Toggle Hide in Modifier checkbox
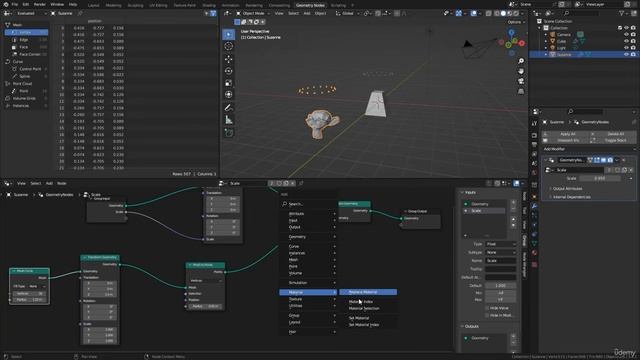 pos(487,316)
